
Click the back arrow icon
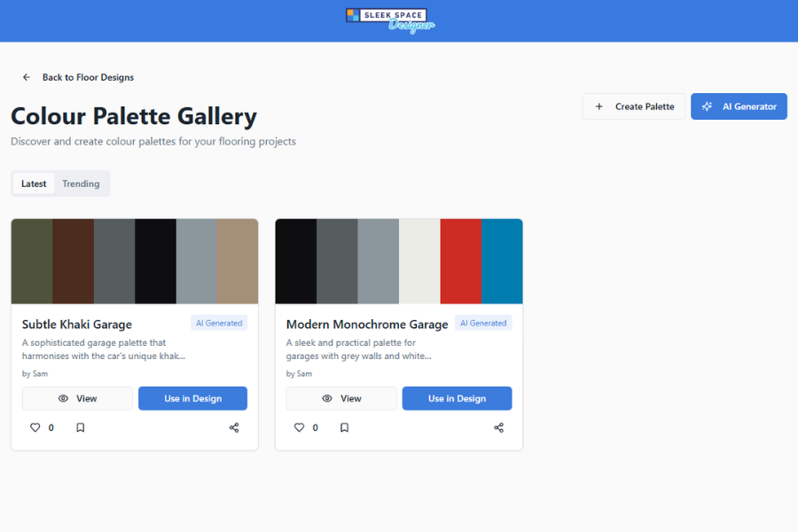[27, 77]
